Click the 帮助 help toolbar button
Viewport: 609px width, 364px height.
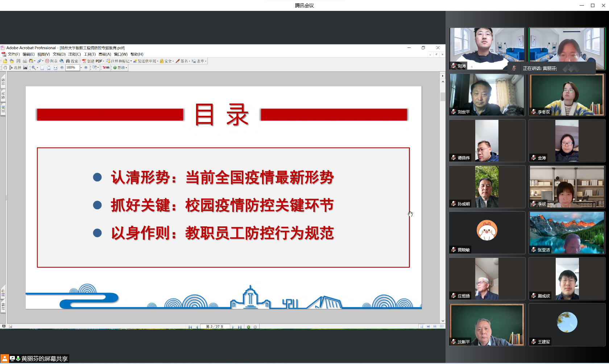(120, 68)
